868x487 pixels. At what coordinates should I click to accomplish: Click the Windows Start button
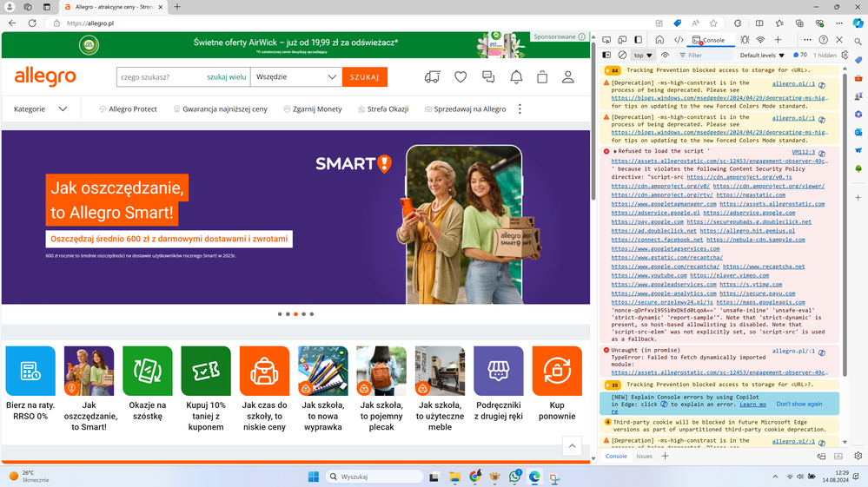click(314, 477)
